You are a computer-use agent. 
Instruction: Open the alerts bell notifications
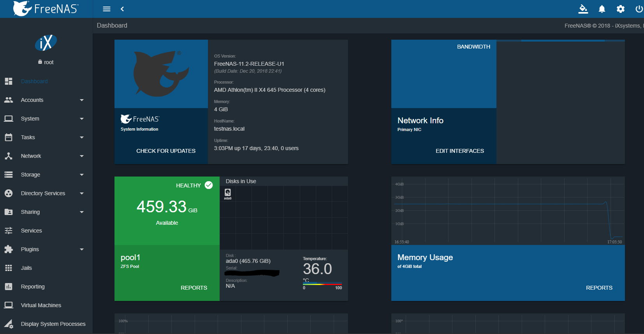(602, 9)
